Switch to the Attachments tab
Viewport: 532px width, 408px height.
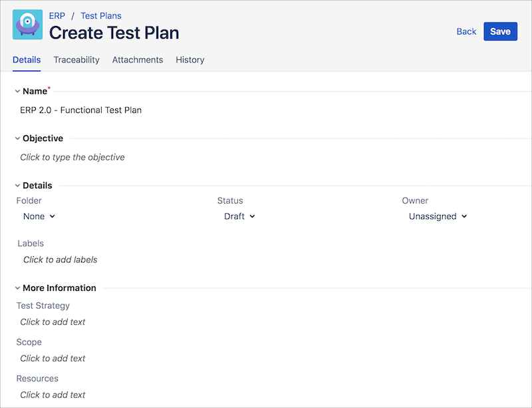tap(138, 60)
